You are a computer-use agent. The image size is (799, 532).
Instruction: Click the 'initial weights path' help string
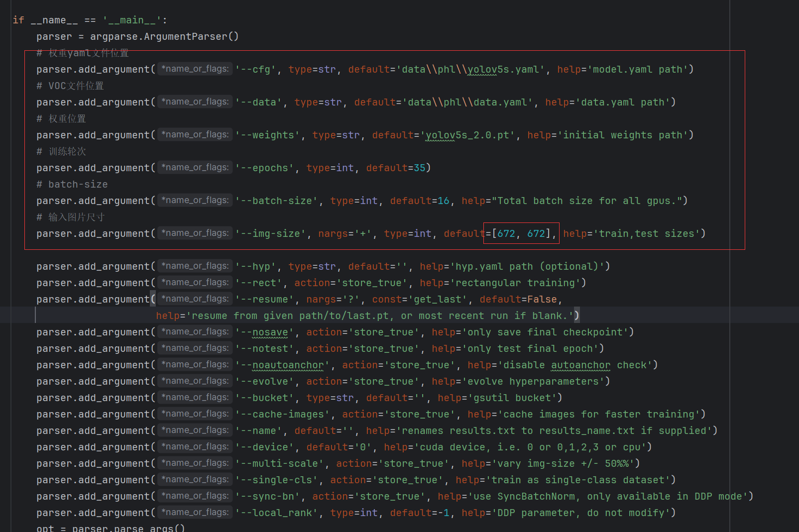click(623, 135)
